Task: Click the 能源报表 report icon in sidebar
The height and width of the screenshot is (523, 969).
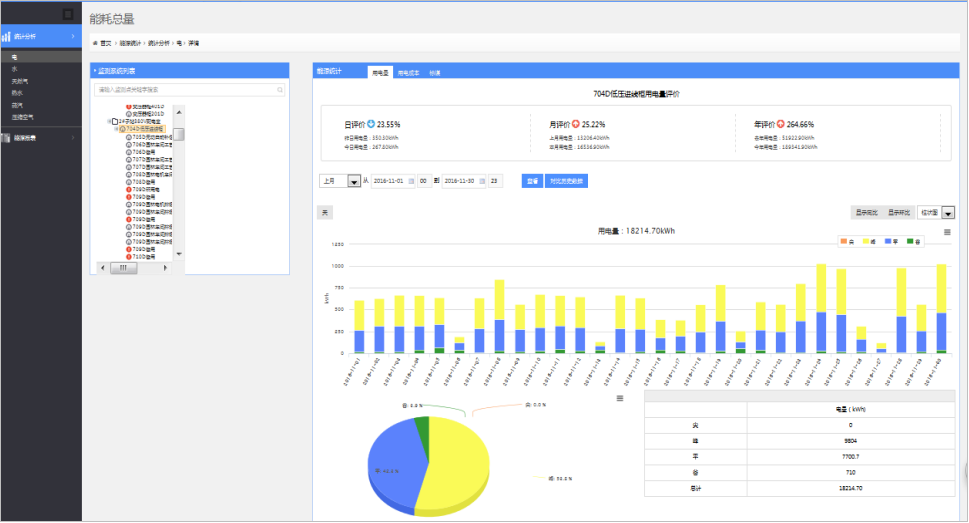Action: (x=6, y=138)
